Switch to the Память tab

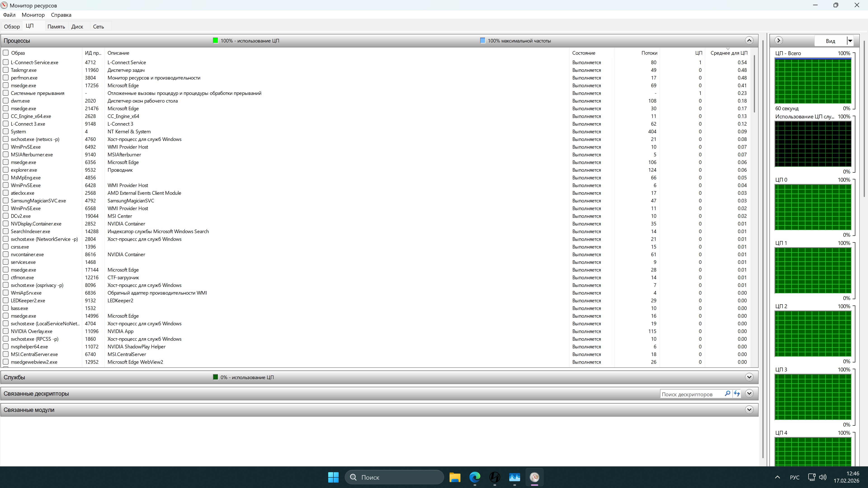(56, 27)
